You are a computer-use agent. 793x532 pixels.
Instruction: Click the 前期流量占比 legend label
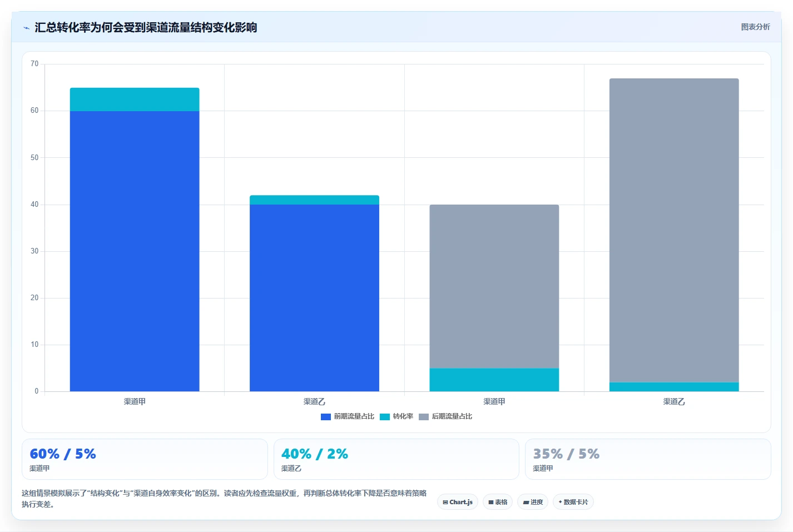click(354, 416)
